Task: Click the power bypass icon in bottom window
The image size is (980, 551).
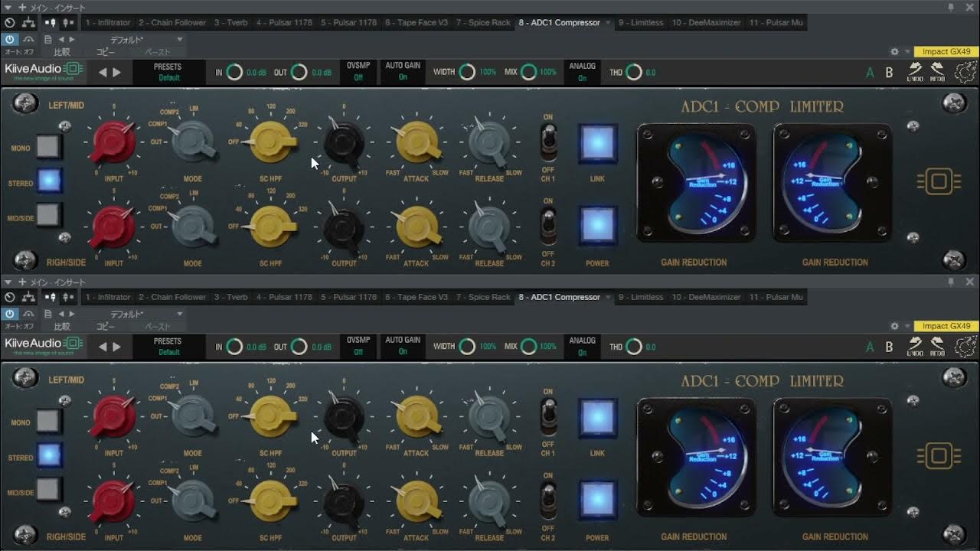Action: (9, 314)
